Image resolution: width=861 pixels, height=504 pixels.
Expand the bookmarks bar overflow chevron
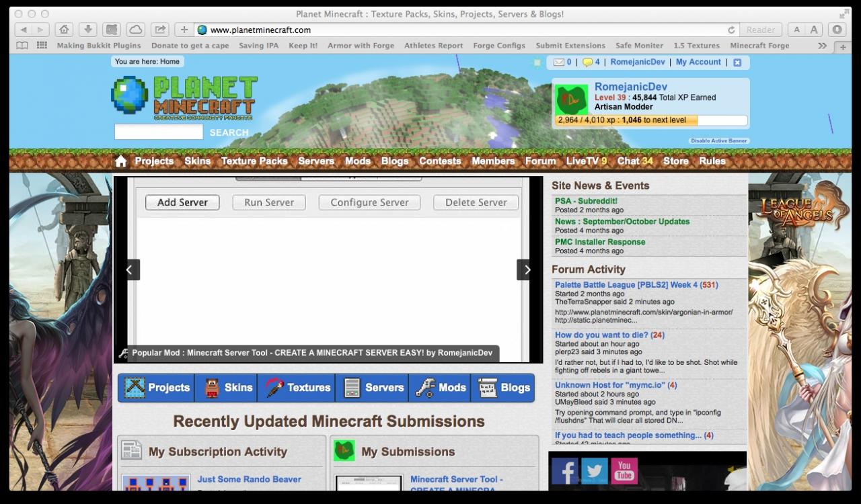point(822,46)
